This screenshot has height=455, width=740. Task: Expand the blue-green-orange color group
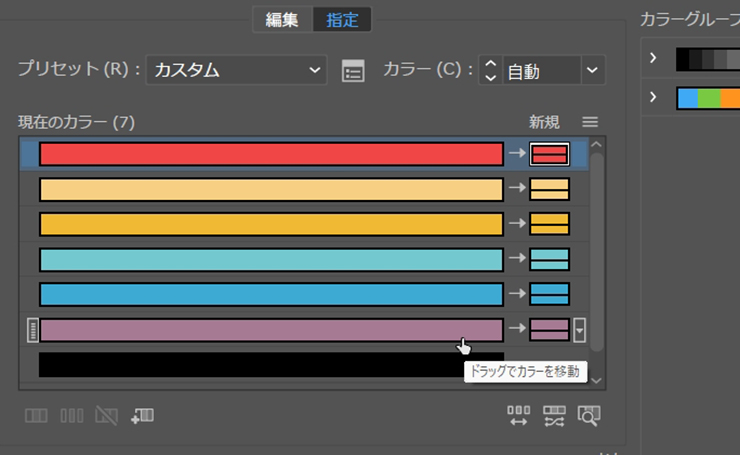(x=653, y=97)
